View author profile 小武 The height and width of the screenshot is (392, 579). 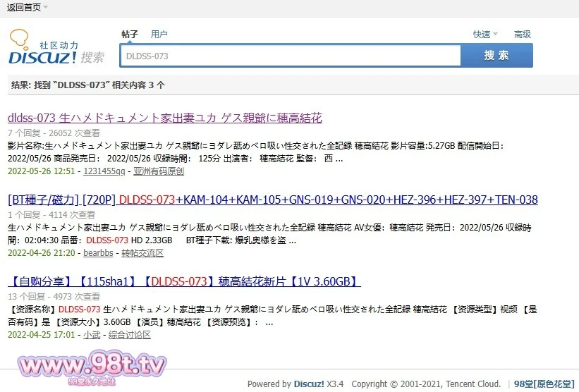click(x=92, y=335)
